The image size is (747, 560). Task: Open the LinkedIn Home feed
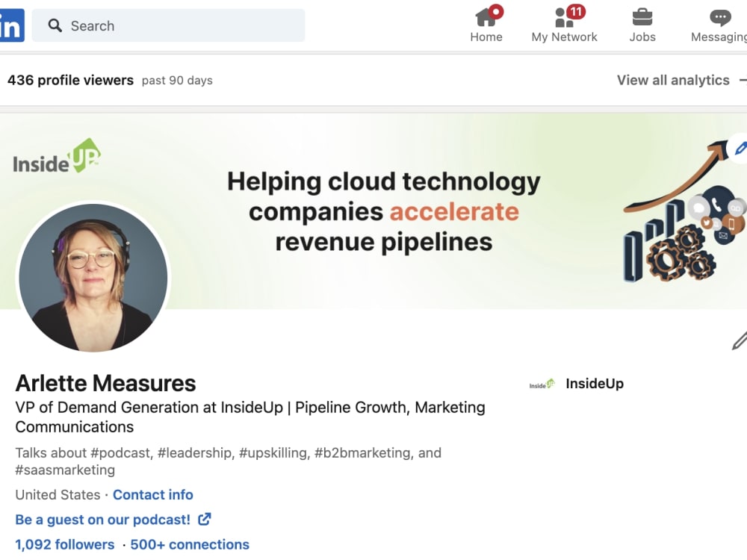point(486,25)
